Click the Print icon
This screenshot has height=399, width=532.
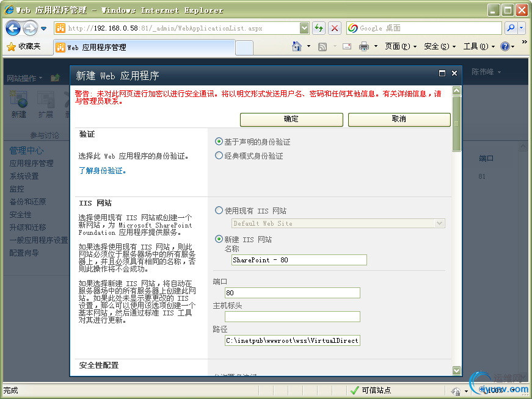364,46
